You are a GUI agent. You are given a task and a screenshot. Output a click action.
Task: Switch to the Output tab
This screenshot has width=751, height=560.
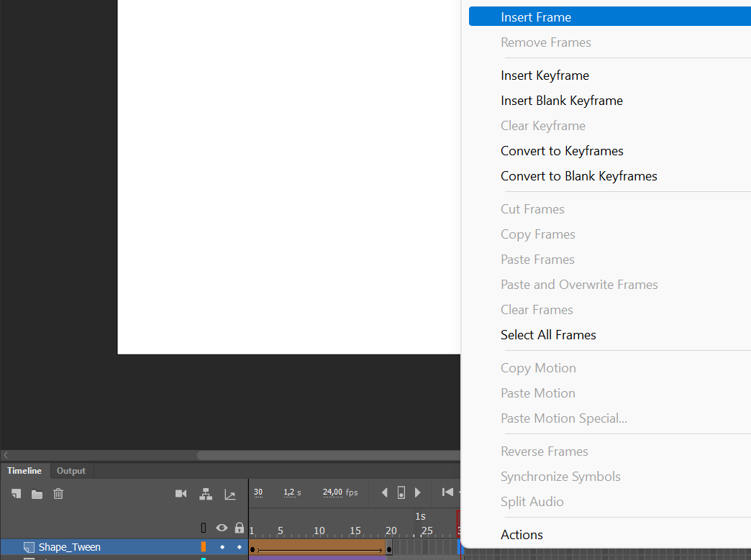pyautogui.click(x=71, y=470)
